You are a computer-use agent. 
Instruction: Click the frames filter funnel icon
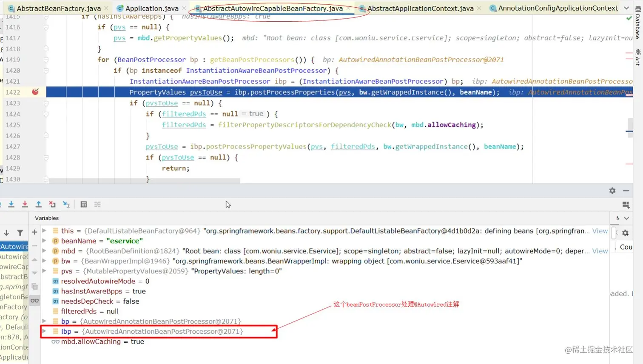(x=20, y=233)
